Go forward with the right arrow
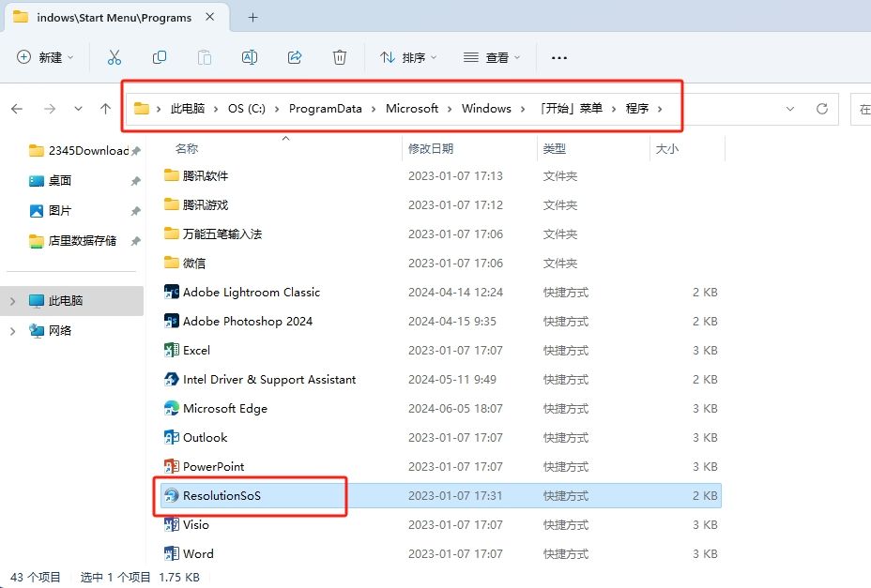 [x=50, y=109]
